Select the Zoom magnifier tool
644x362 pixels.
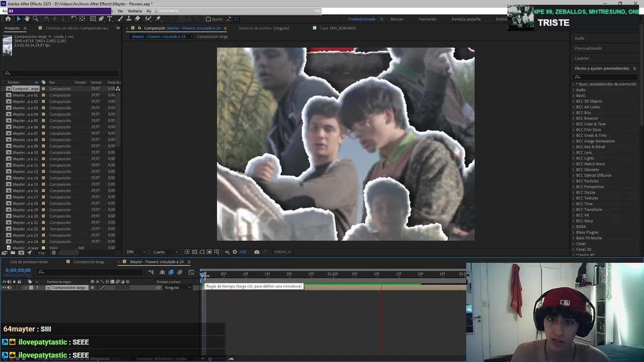point(35,19)
